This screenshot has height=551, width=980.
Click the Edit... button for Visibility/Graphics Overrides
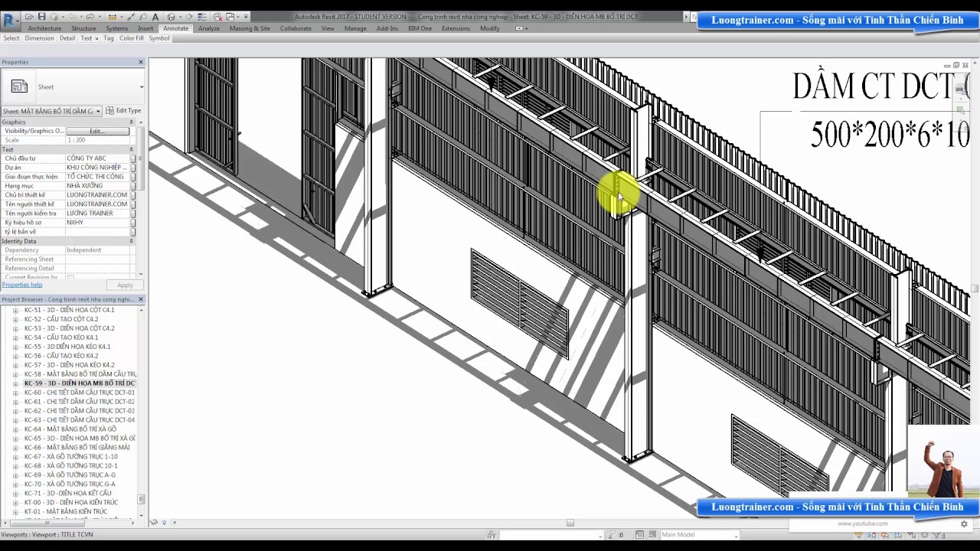coord(96,131)
